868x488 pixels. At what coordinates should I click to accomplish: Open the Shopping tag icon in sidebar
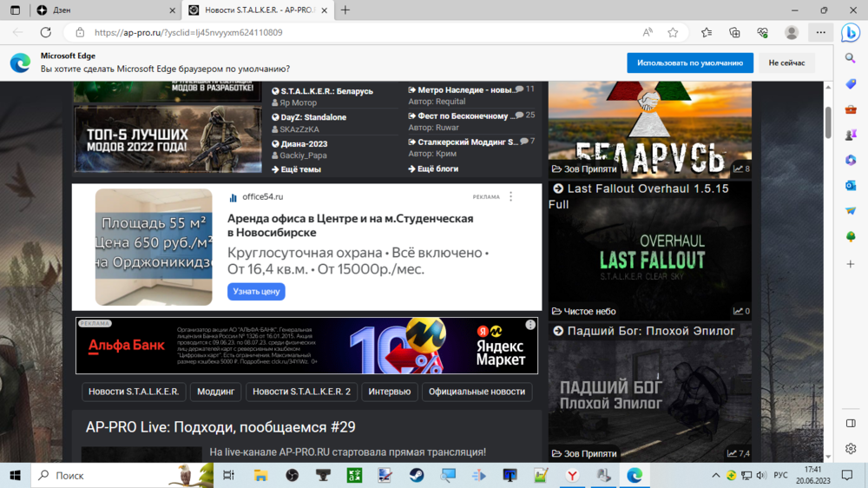coord(851,83)
